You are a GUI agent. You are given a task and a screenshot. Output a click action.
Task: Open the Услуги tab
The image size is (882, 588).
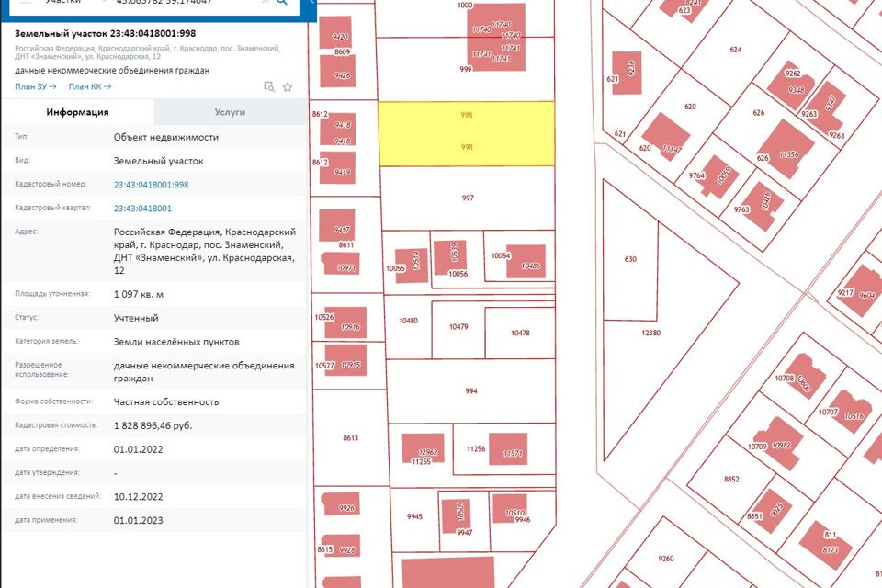point(230,112)
